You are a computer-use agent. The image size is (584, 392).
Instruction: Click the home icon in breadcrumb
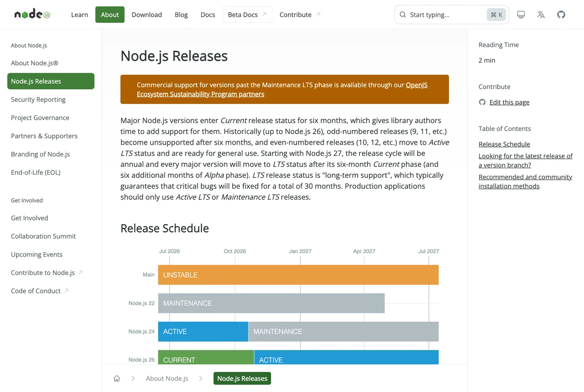[x=117, y=378]
